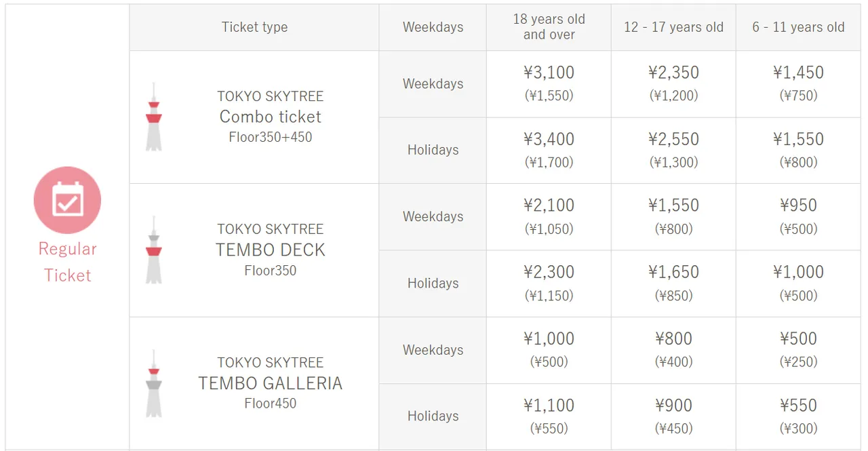Click the Combo ticket tower icon
The height and width of the screenshot is (451, 868).
click(154, 117)
